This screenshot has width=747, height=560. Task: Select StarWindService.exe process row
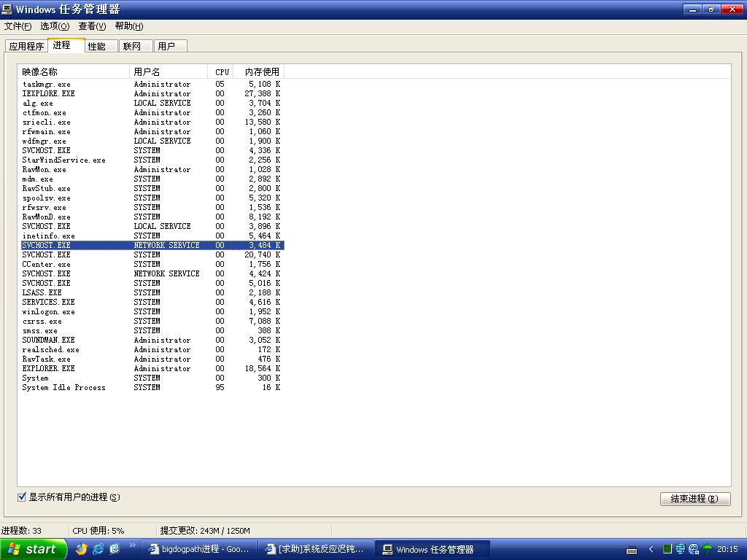(x=152, y=160)
